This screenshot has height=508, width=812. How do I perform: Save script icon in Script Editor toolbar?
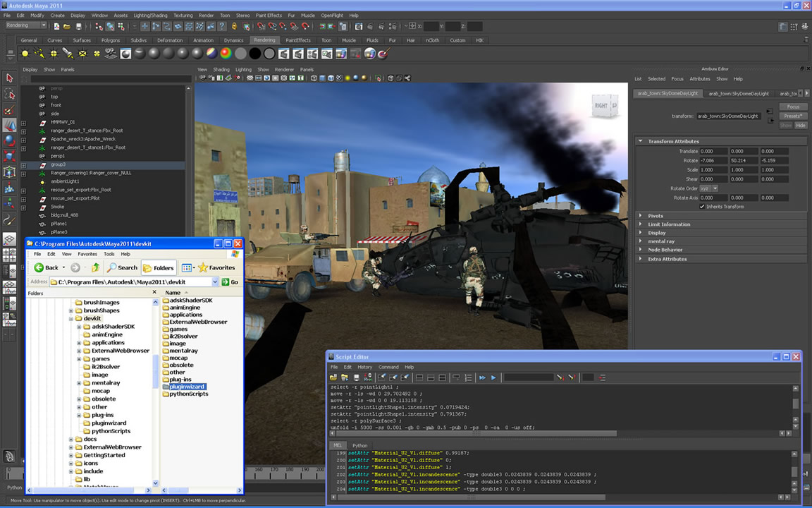point(356,377)
